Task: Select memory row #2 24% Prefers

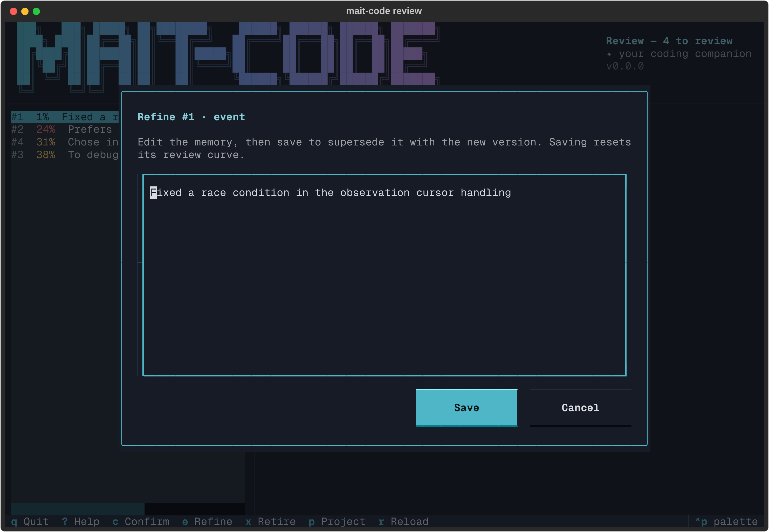Action: (x=65, y=129)
